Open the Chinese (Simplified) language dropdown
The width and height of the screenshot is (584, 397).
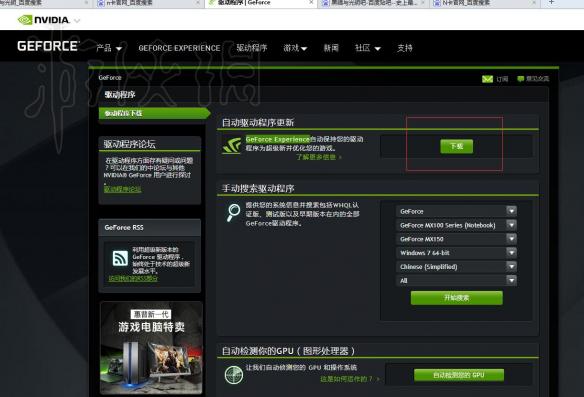point(456,266)
